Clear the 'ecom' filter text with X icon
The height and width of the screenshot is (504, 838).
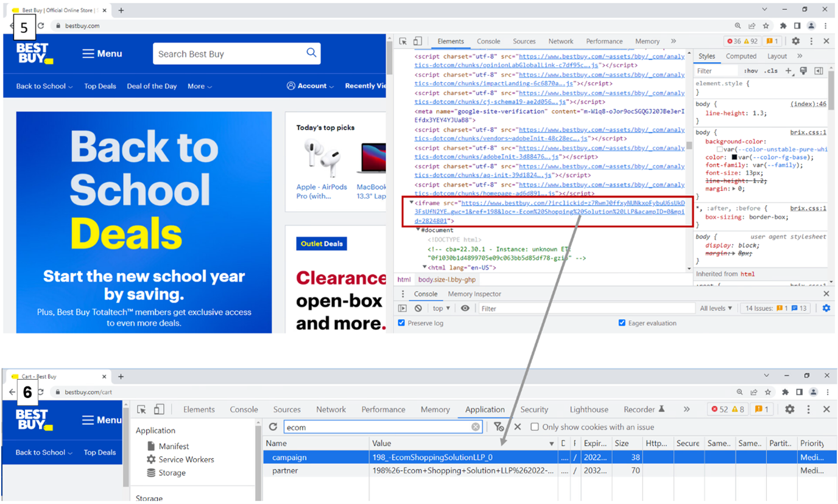click(x=476, y=427)
